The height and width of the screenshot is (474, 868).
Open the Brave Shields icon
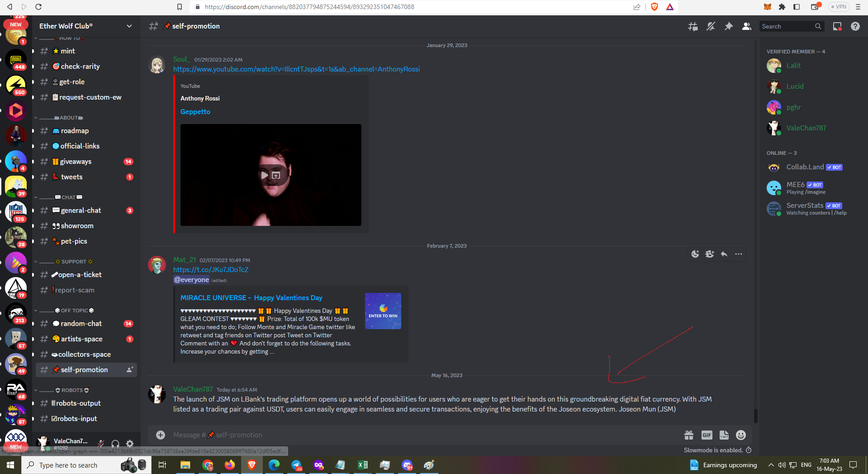[655, 7]
